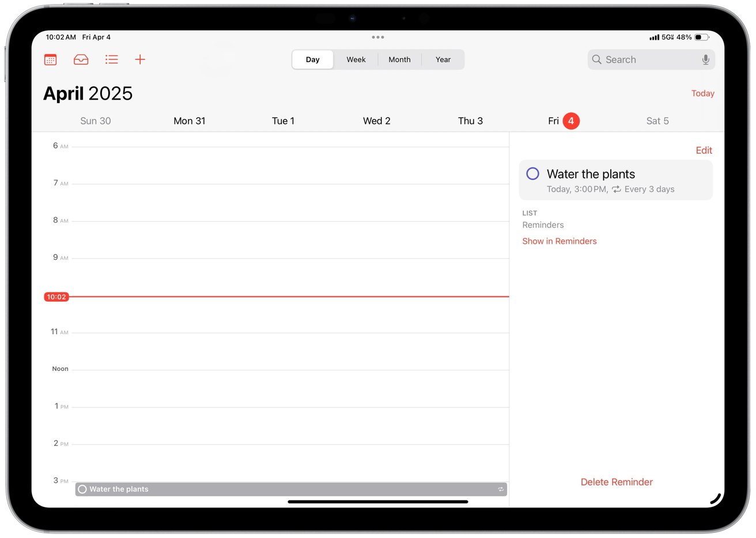Select Fri 4 highlighted date
The height and width of the screenshot is (538, 756).
pos(564,121)
